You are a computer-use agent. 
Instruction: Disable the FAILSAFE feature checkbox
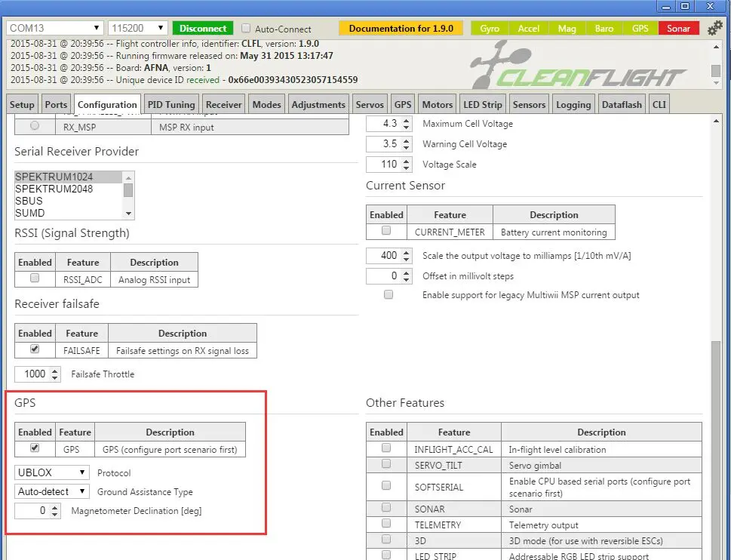(35, 349)
